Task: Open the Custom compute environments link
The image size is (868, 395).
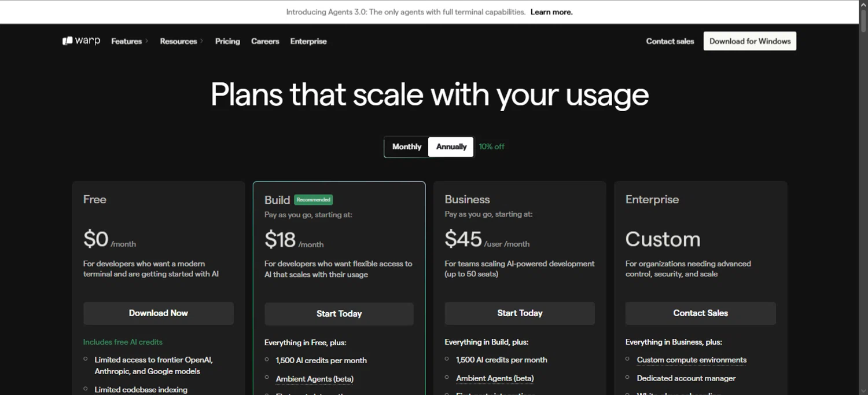Action: pyautogui.click(x=692, y=360)
